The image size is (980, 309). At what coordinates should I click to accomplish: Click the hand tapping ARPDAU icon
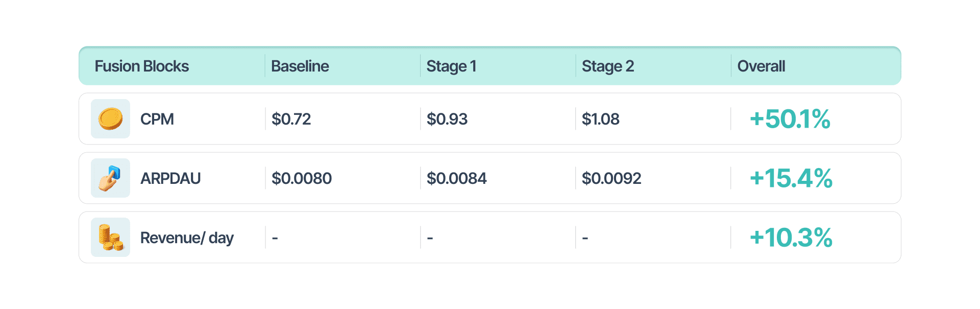point(110,178)
